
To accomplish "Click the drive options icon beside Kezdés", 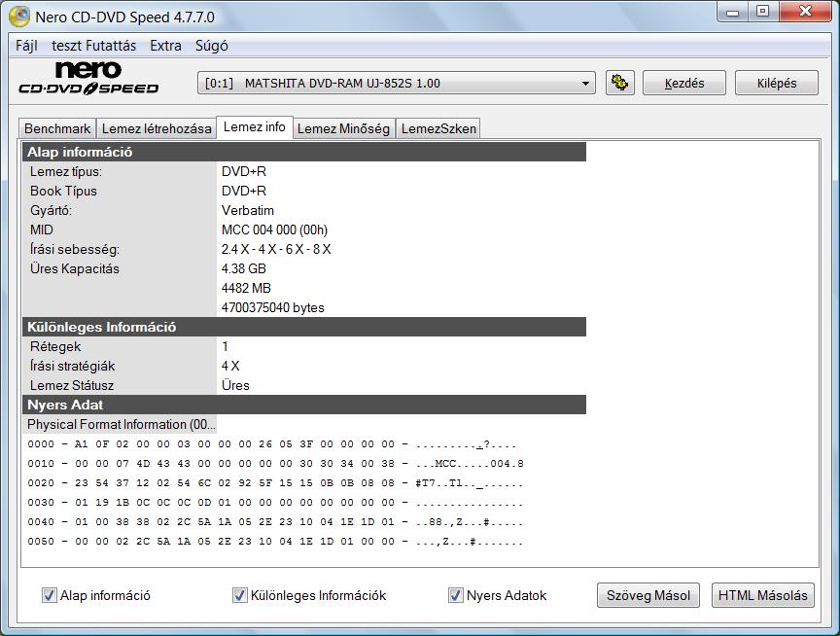I will [620, 83].
